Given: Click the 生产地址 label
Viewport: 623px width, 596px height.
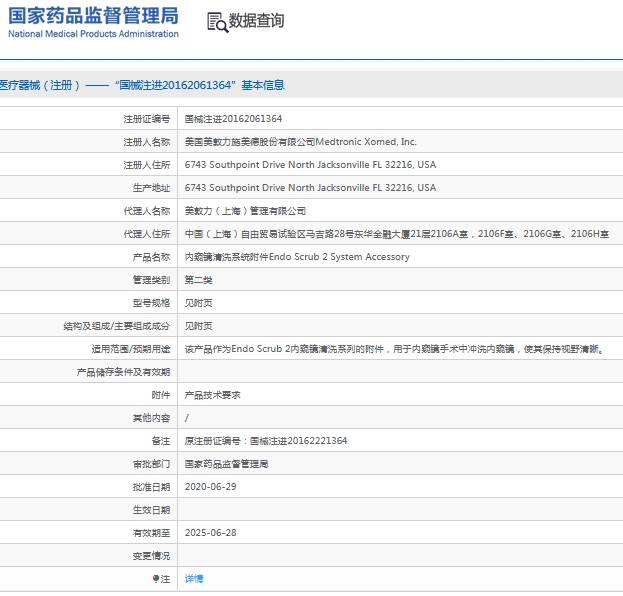Looking at the screenshot, I should pos(151,188).
